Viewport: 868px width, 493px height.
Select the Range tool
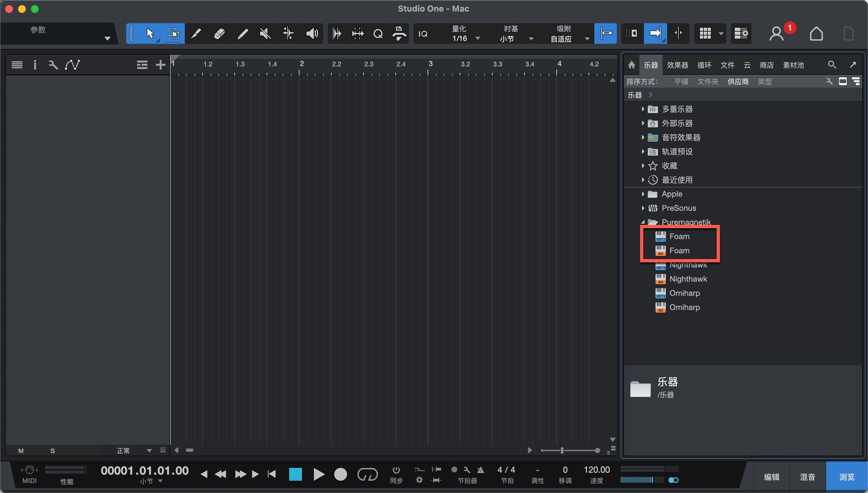tap(173, 33)
